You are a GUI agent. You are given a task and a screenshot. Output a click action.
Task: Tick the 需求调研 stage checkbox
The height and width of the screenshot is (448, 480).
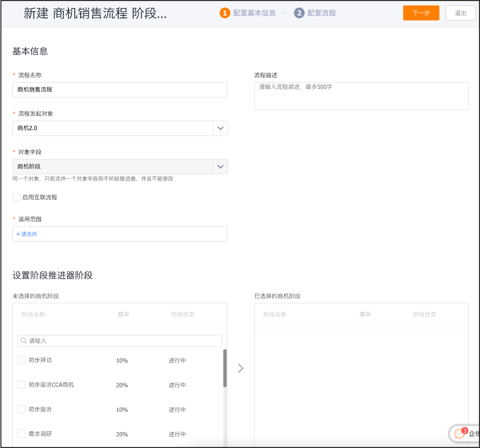click(22, 434)
